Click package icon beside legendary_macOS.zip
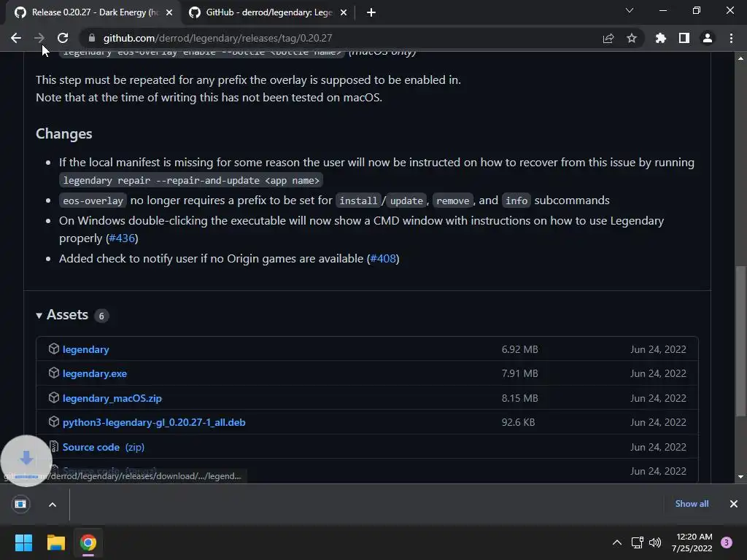The height and width of the screenshot is (560, 747). coord(54,397)
